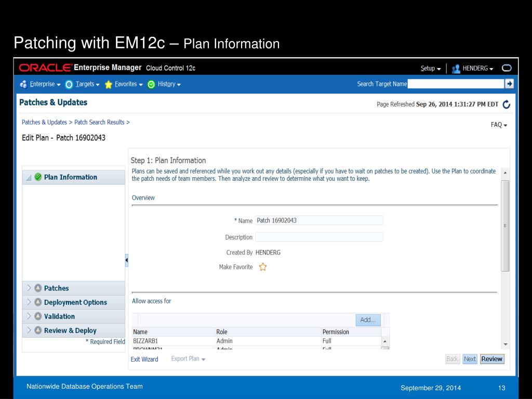Screen dimensions: 532x399
Task: Click the green check Plan Information icon
Action: [38, 177]
